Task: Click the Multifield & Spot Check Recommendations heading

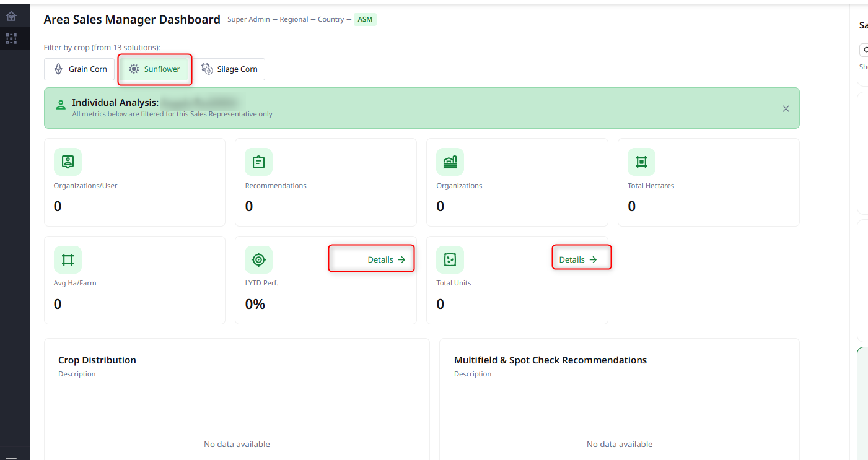Action: (x=550, y=360)
